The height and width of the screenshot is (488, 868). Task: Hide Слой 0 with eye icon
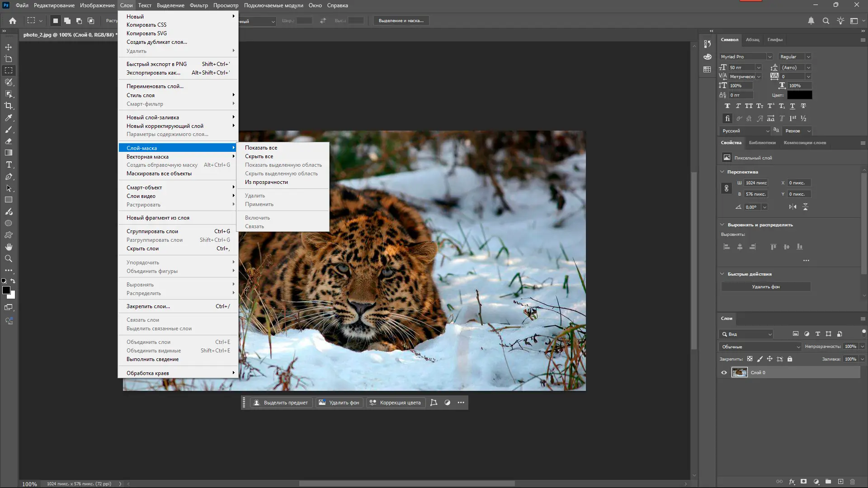(x=724, y=373)
